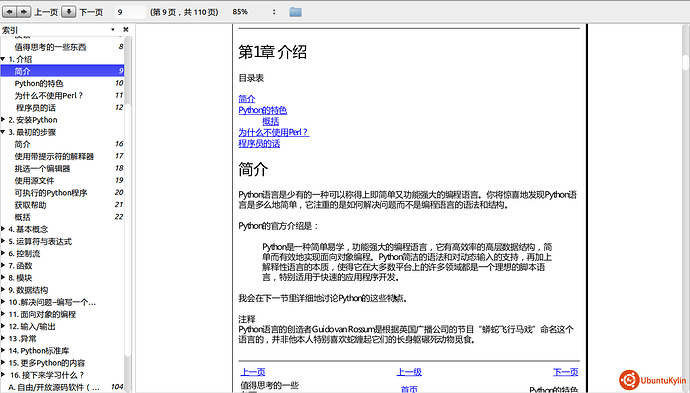Open file with the folder icon
Viewport: 690px width, 393px height.
(x=295, y=12)
